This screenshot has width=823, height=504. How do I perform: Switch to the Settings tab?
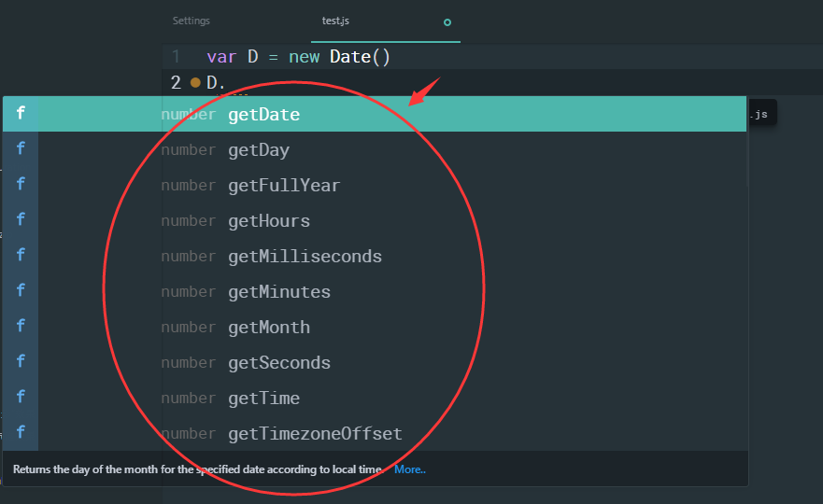(x=192, y=21)
